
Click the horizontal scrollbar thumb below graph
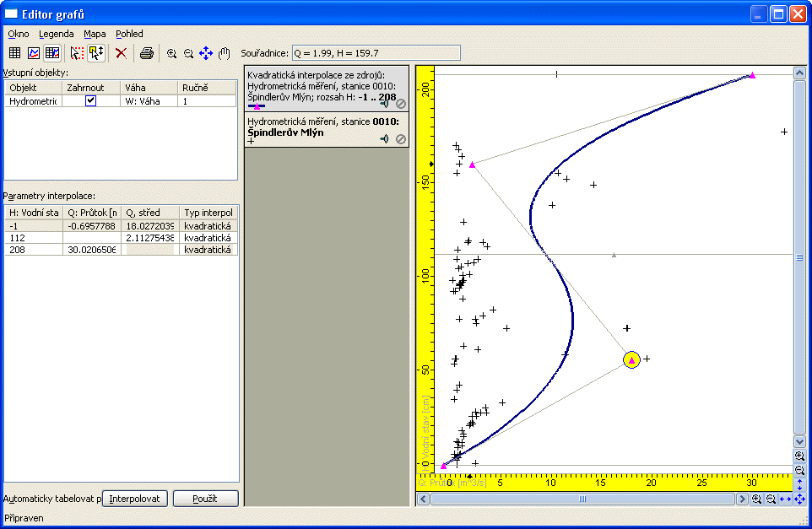coord(582,499)
